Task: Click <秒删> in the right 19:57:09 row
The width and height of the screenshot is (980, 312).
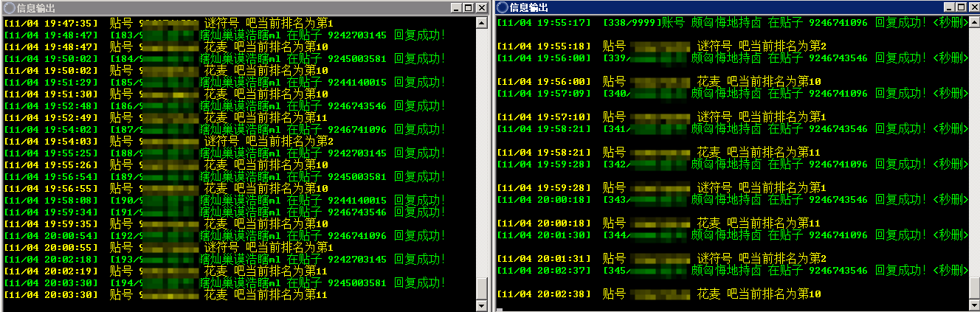Action: pos(950,94)
